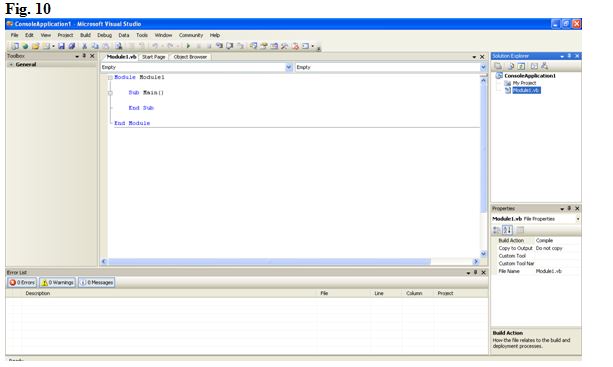
Task: Collapse the Sub Main code block
Action: pyautogui.click(x=110, y=93)
